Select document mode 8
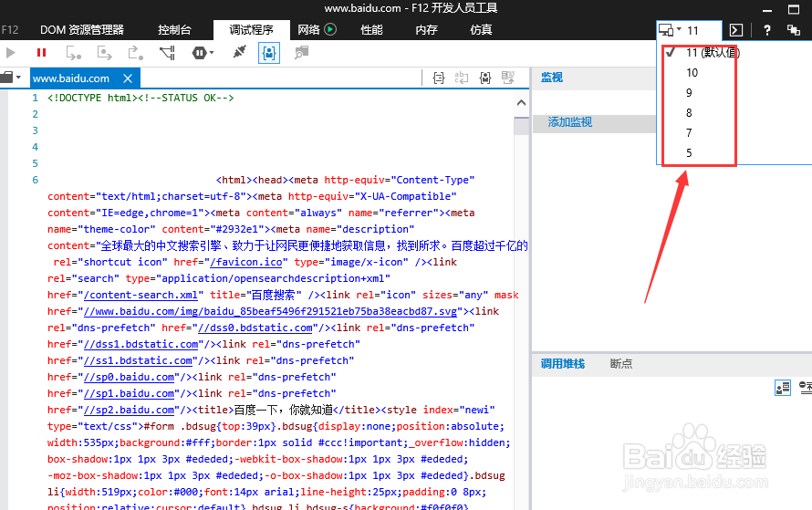This screenshot has height=510, width=812. (x=689, y=113)
